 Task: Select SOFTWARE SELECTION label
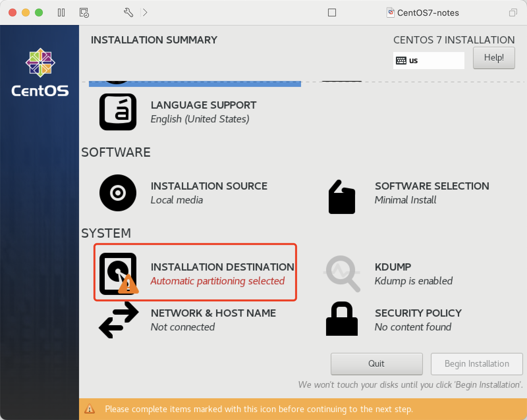(432, 186)
